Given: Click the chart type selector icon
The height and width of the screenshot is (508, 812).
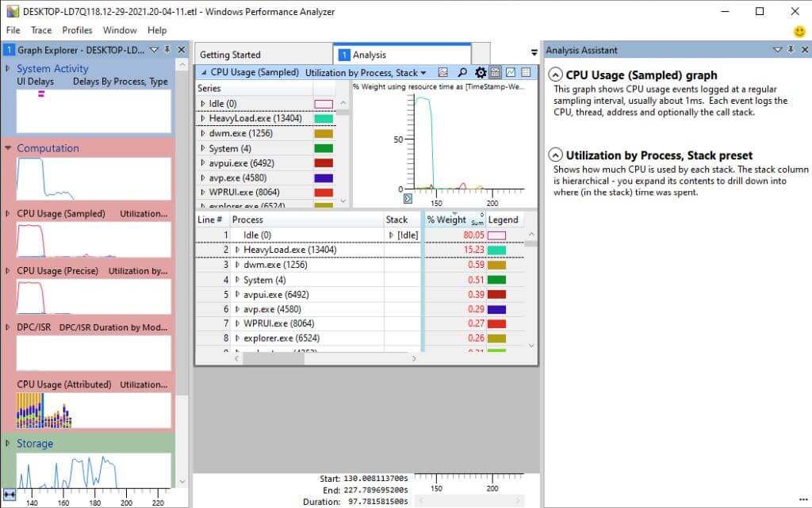Looking at the screenshot, I should (x=443, y=72).
